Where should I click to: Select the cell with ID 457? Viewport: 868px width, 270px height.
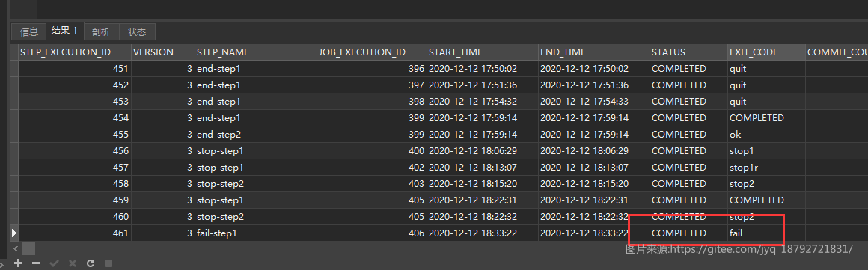pyautogui.click(x=75, y=167)
